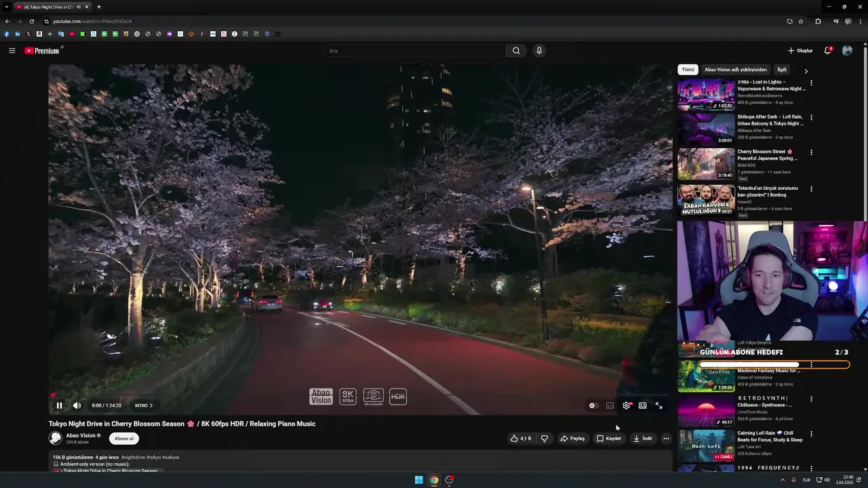868x488 pixels.
Task: Show next filter chips with the arrow
Action: click(806, 70)
